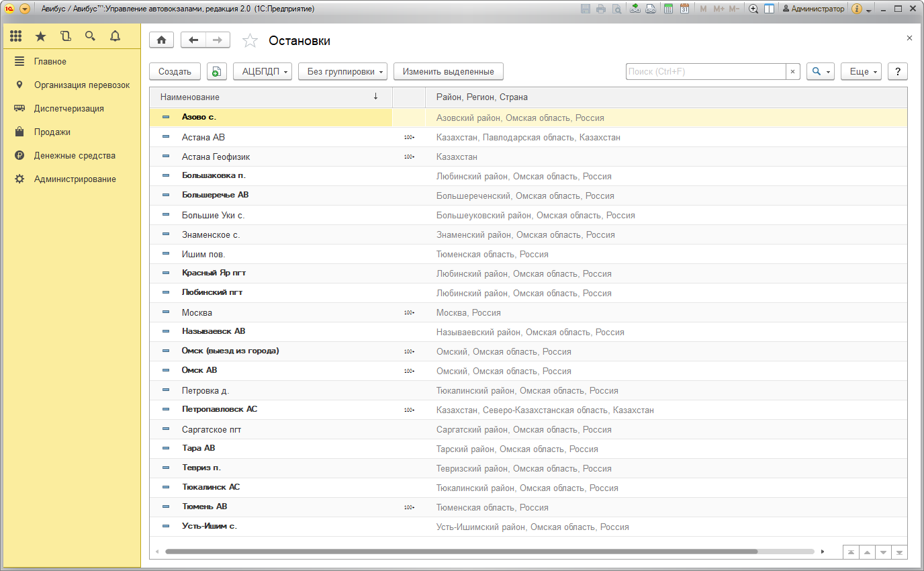
Task: Open the Денежные средства section
Action: pos(75,155)
